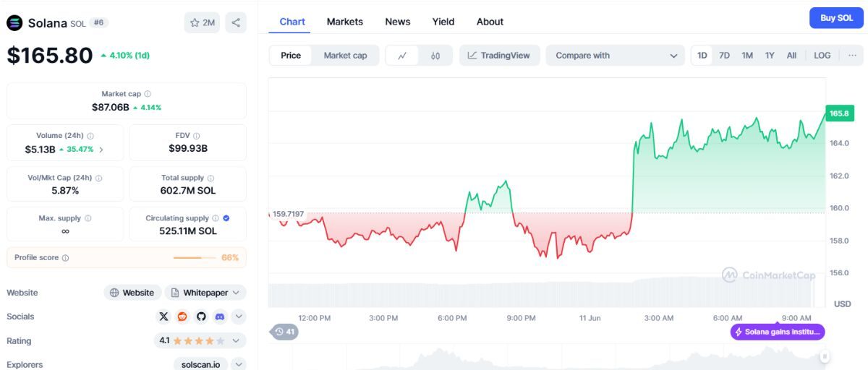The height and width of the screenshot is (370, 868).
Task: Click the rating stars display
Action: tap(199, 340)
